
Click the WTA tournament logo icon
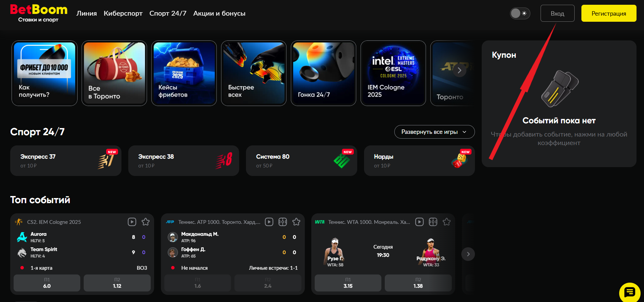tap(320, 222)
